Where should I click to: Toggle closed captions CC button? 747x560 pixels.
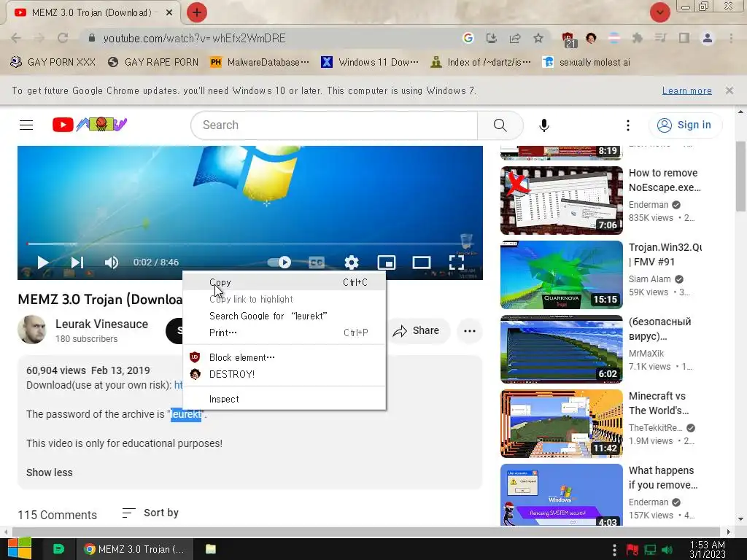coord(317,262)
